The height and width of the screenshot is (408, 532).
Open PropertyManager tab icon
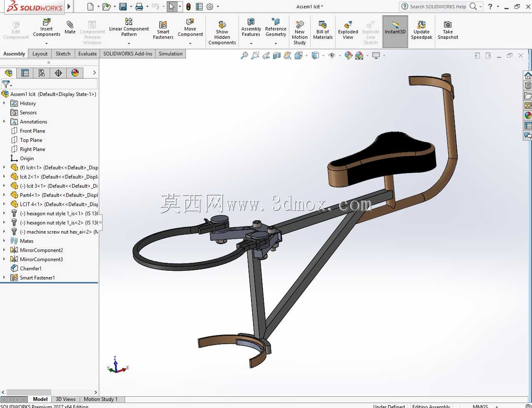25,73
